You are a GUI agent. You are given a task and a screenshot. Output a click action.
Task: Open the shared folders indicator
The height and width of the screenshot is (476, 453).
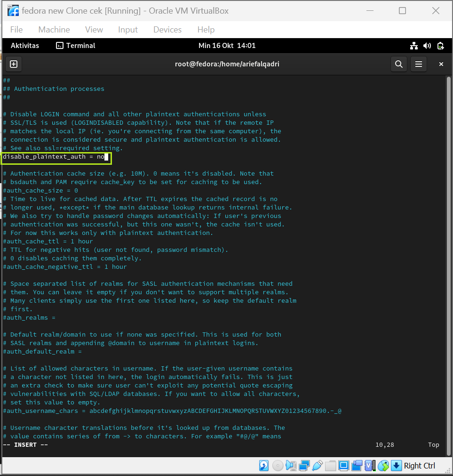(x=331, y=465)
